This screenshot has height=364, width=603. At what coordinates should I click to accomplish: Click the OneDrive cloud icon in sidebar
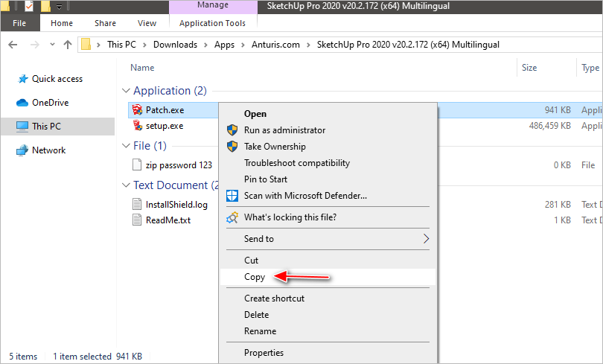[x=22, y=103]
